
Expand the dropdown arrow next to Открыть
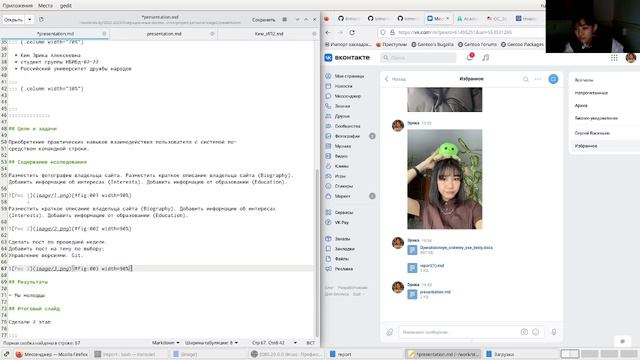coord(29,20)
